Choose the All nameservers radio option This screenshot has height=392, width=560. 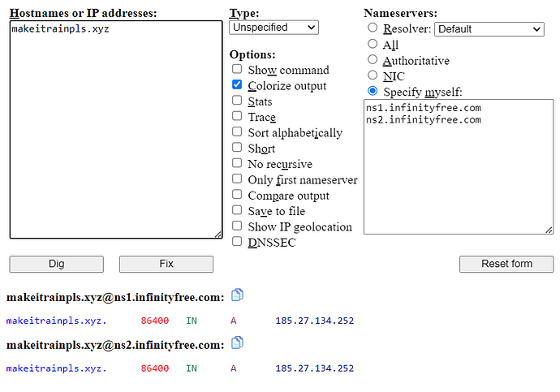click(373, 45)
